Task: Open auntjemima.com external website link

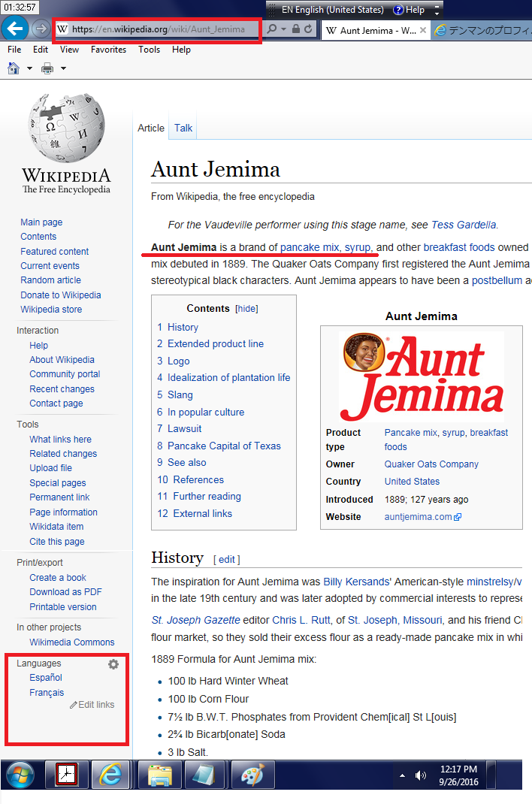Action: (x=419, y=517)
